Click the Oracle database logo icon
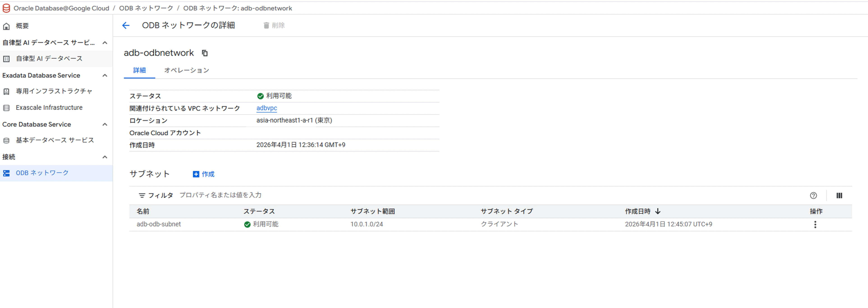This screenshot has width=868, height=308. tap(6, 8)
